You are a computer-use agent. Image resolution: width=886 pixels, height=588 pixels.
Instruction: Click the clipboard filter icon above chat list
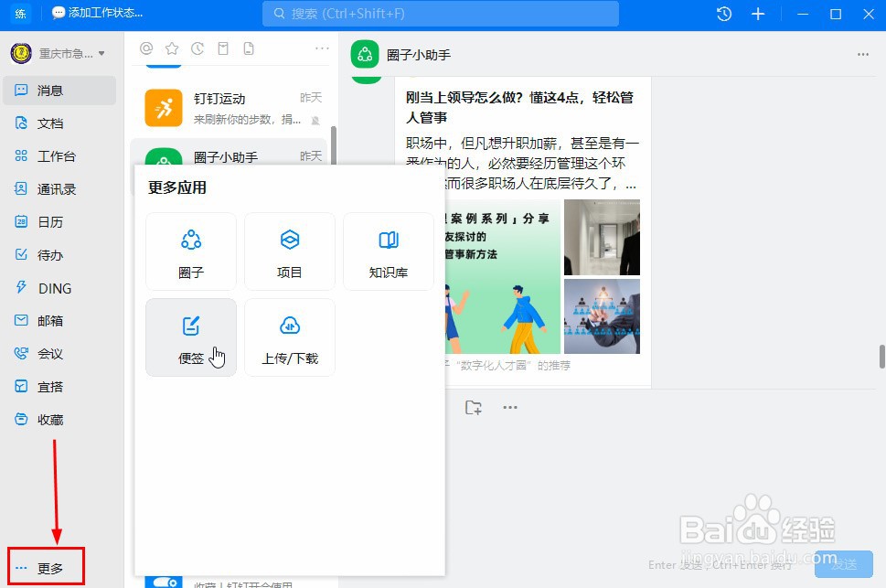(223, 48)
